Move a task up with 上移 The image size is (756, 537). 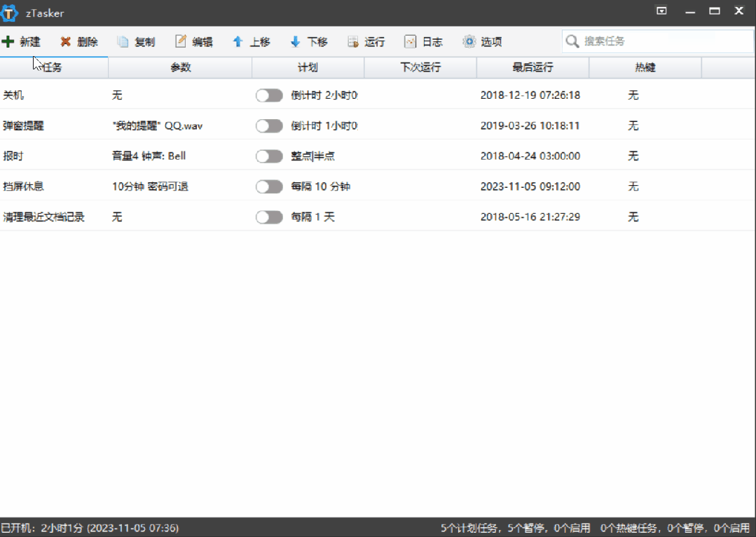(x=251, y=41)
